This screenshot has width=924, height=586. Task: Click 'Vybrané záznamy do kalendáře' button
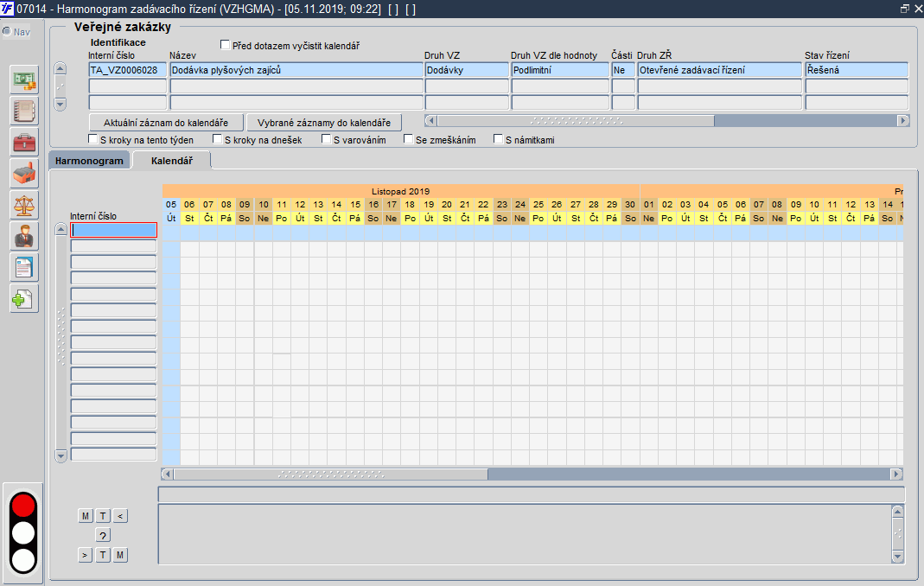[324, 123]
